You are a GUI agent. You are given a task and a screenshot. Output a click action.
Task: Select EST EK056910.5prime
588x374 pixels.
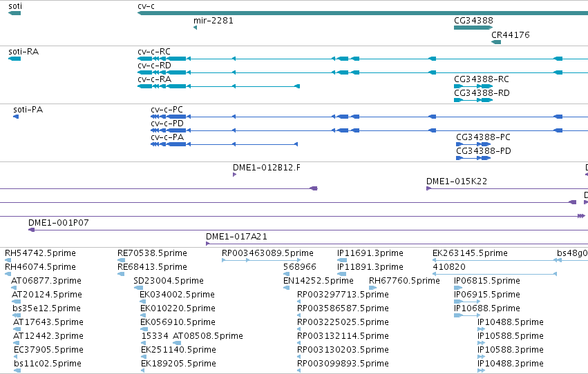178,322
